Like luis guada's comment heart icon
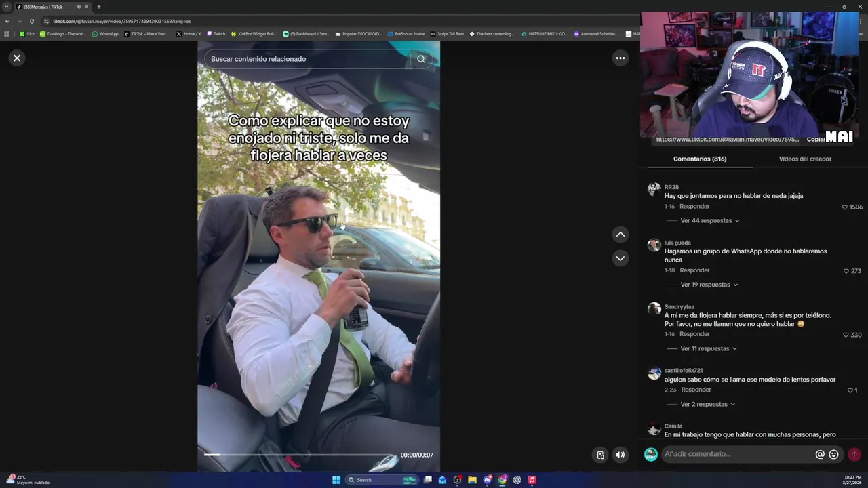Image resolution: width=868 pixels, height=488 pixels. tap(846, 271)
